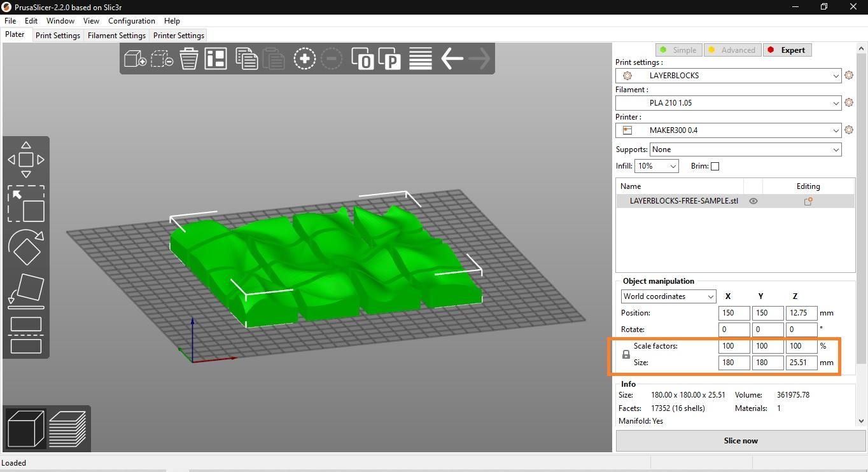Image resolution: width=868 pixels, height=472 pixels.
Task: Click the Position X input field
Action: [734, 313]
